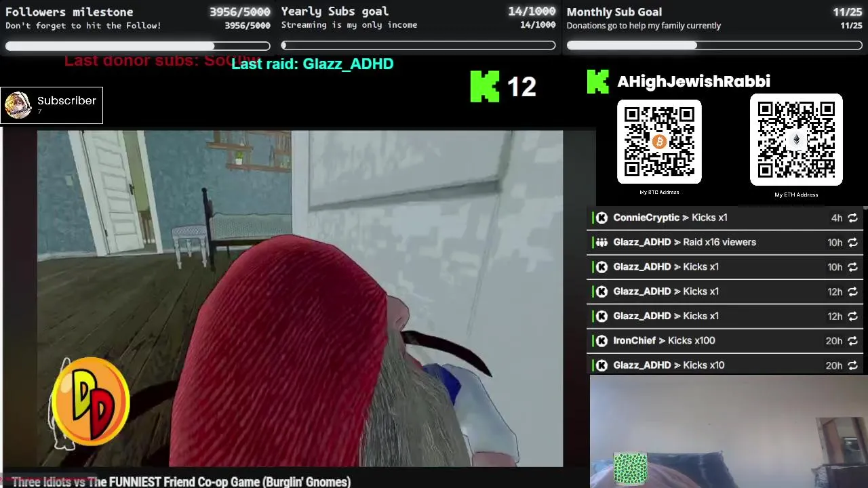Click the Last raid: Glazz_ADHD text

click(313, 64)
